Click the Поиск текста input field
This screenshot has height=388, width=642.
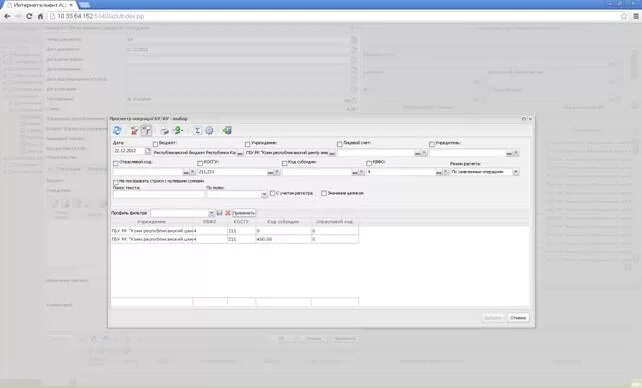tap(158, 195)
